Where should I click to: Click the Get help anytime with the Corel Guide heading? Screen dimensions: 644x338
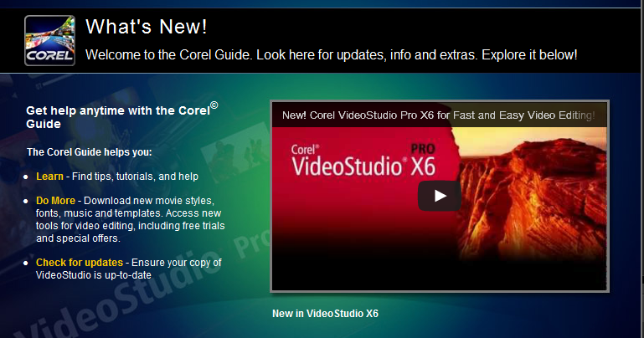(122, 115)
